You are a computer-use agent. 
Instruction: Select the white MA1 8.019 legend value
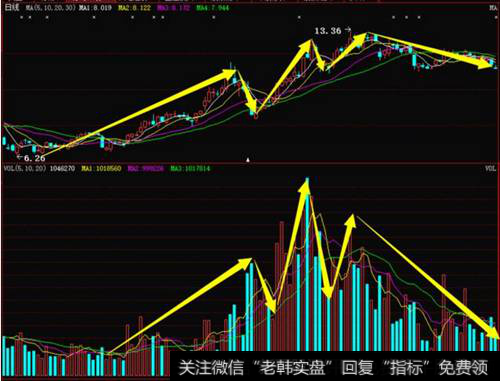(95, 7)
